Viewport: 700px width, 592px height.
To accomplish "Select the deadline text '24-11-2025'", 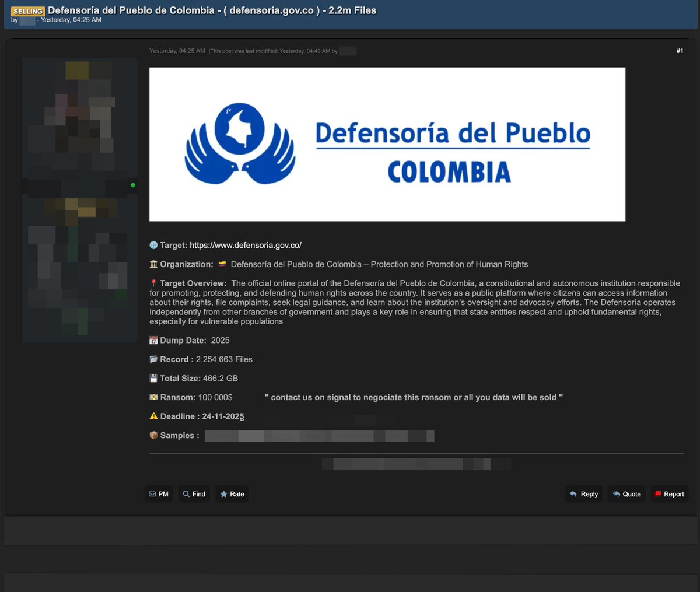I will pyautogui.click(x=223, y=416).
